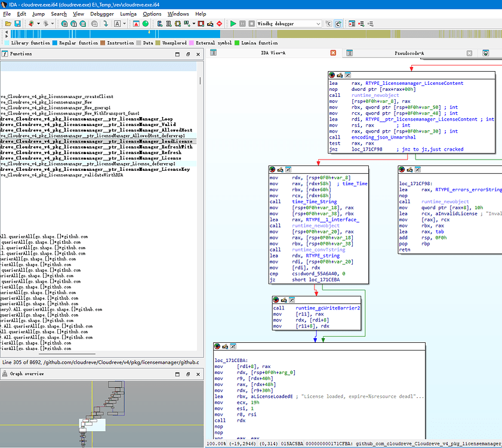This screenshot has height=448, width=502.
Task: Jump back with the red arrow icon
Action: (x=31, y=24)
